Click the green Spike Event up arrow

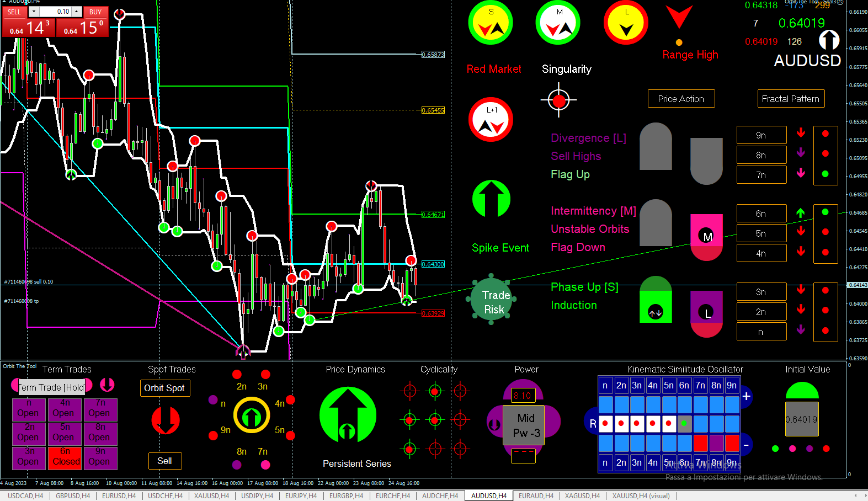(x=491, y=199)
